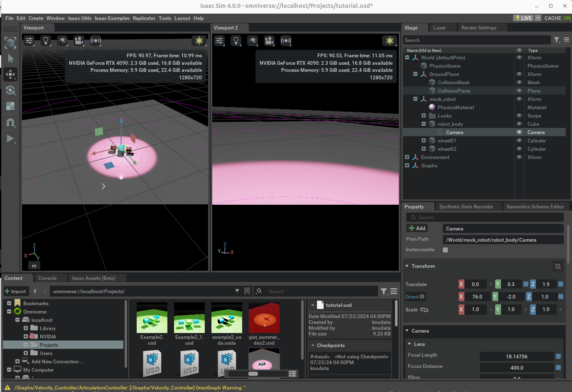Switch Content browser to list view icon
Image resolution: width=572 pixels, height=392 pixels.
pos(292,374)
